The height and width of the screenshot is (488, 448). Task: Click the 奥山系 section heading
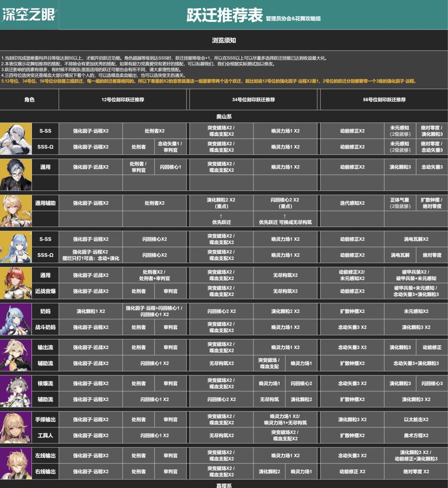point(224,117)
